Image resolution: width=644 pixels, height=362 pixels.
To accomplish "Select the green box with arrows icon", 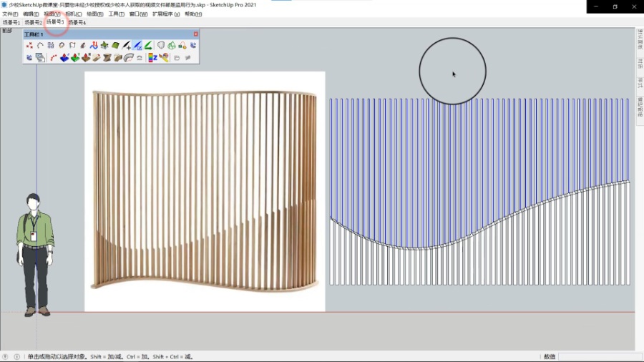I will point(104,46).
